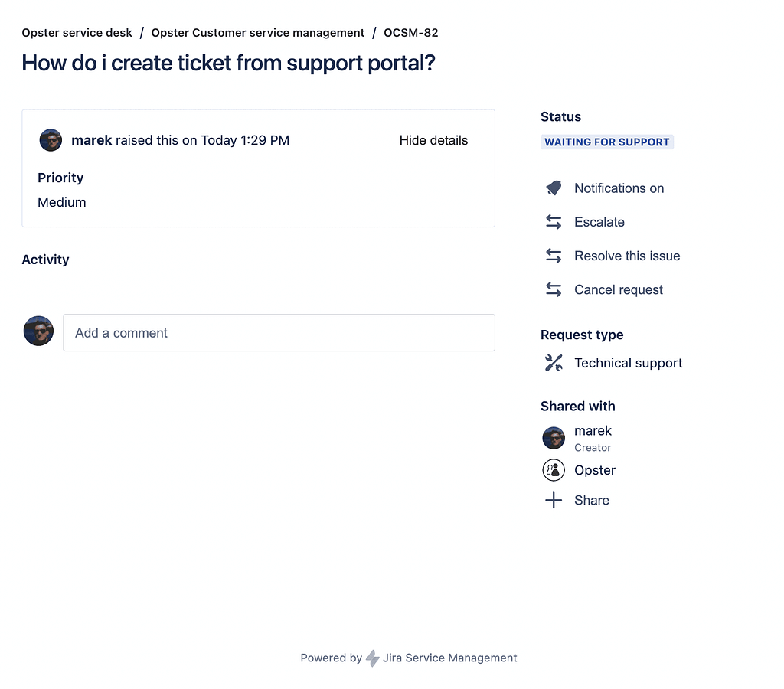Select the Escalate action

[x=599, y=222]
